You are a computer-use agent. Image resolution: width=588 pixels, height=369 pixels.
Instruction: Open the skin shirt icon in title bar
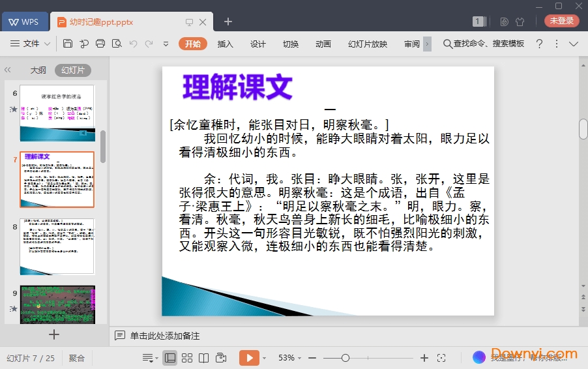click(x=520, y=22)
